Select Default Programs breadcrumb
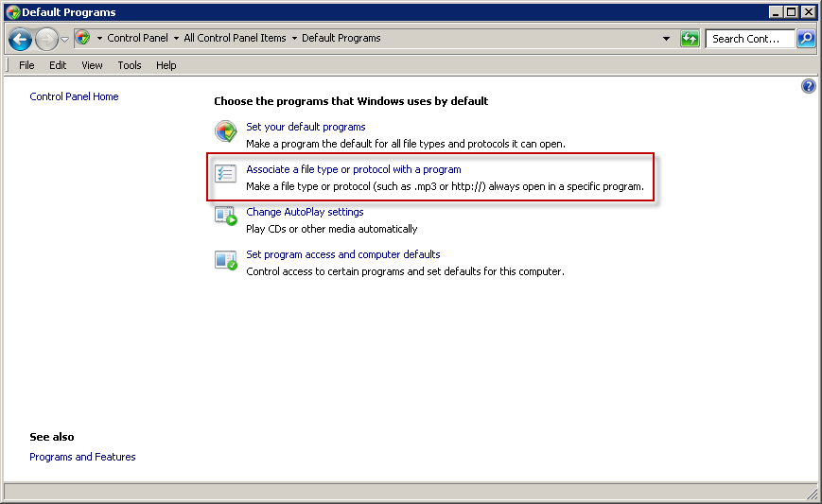 pyautogui.click(x=341, y=38)
